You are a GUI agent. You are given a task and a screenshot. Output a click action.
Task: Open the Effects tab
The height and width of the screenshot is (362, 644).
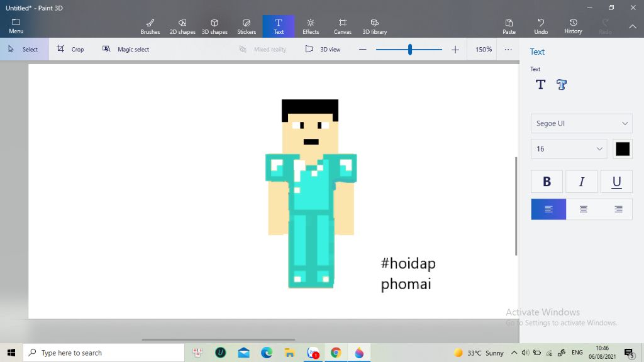311,26
